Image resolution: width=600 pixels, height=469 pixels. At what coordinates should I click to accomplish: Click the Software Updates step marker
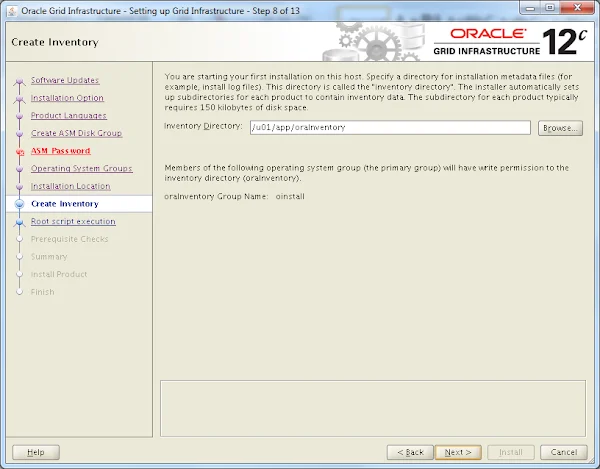coord(20,81)
